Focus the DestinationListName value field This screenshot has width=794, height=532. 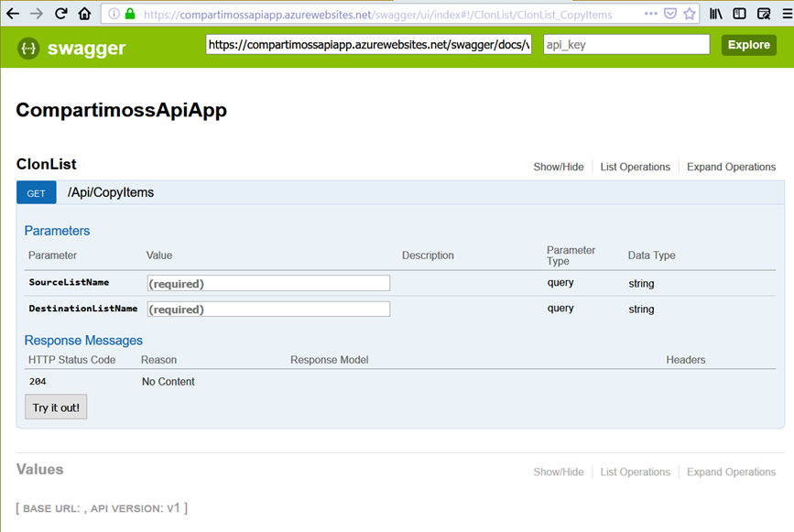(268, 309)
